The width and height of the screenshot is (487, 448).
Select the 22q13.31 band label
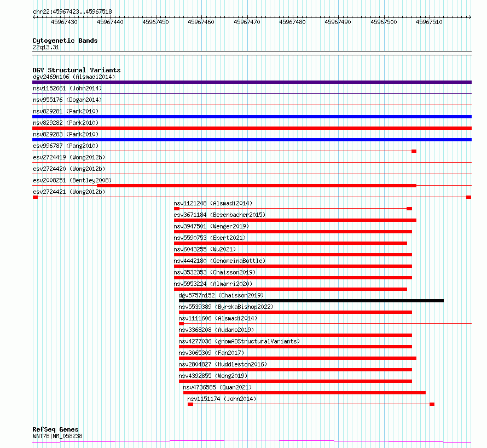tap(46, 47)
